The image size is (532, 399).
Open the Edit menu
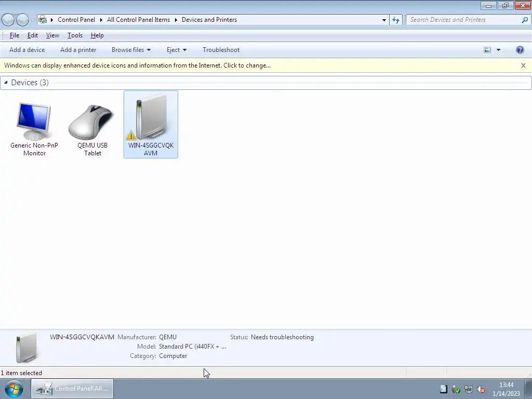33,35
